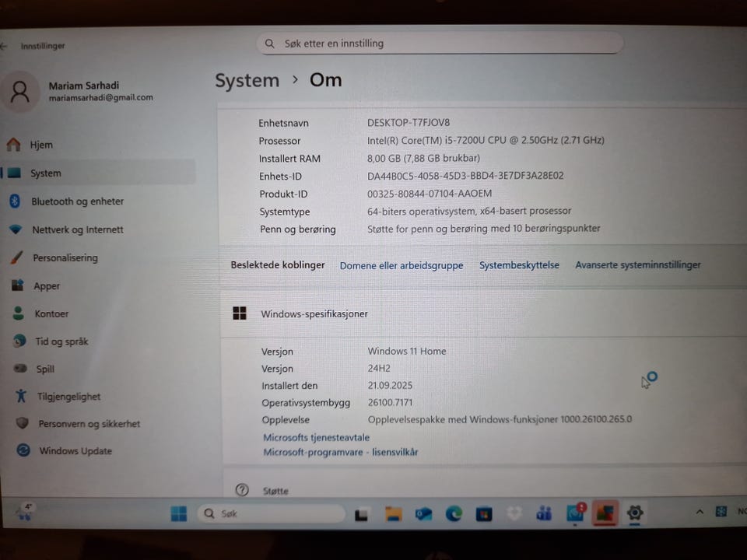Viewport: 747px width, 560px height.
Task: Open the Systembeskyttelse link
Action: point(519,264)
